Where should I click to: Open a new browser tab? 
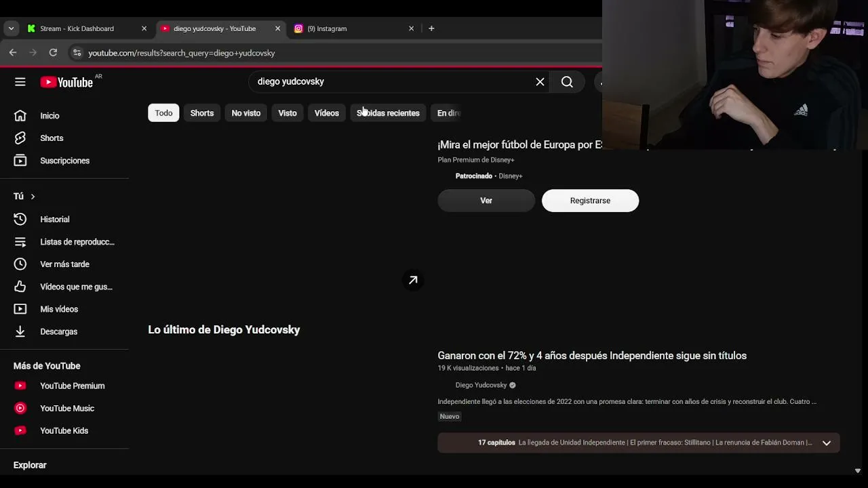coord(431,28)
